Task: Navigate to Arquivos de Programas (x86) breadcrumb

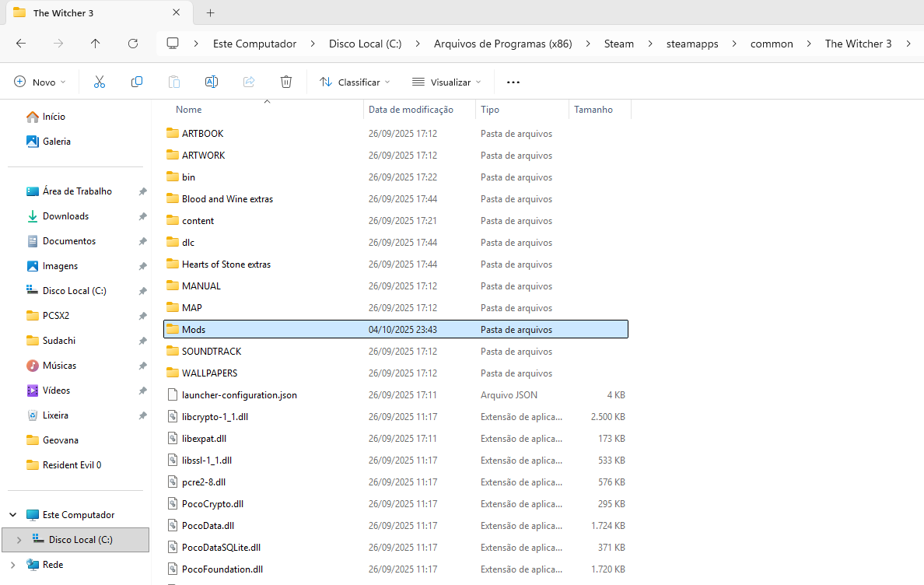Action: 502,44
